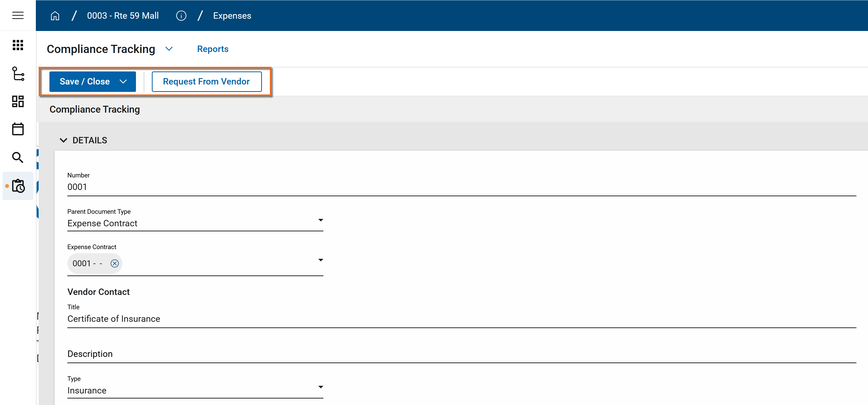The height and width of the screenshot is (405, 868).
Task: Open the Reports tab
Action: 213,49
